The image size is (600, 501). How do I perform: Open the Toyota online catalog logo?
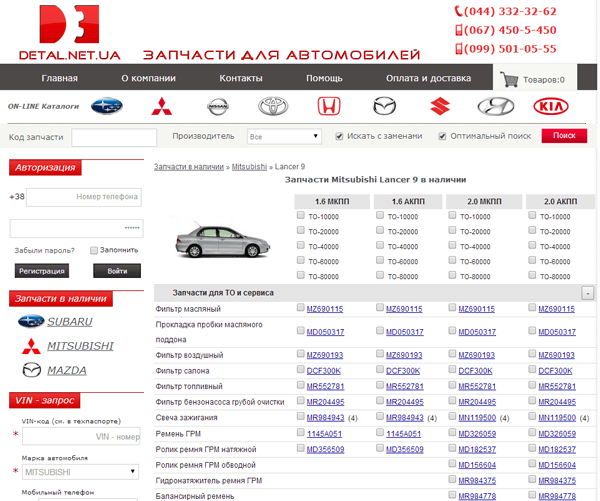click(x=273, y=106)
